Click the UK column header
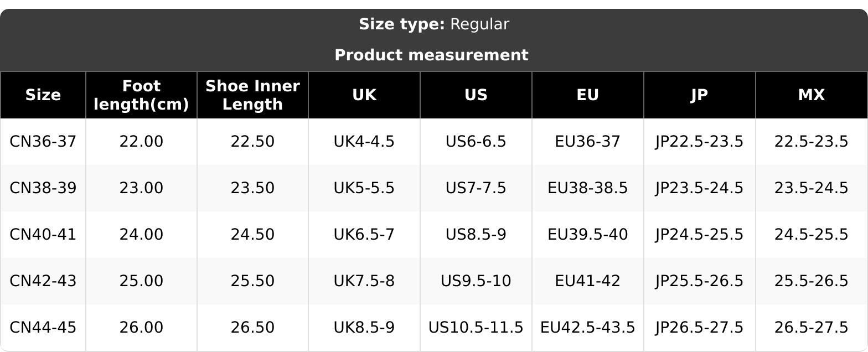Viewport: 868px width, 352px height. click(x=364, y=95)
